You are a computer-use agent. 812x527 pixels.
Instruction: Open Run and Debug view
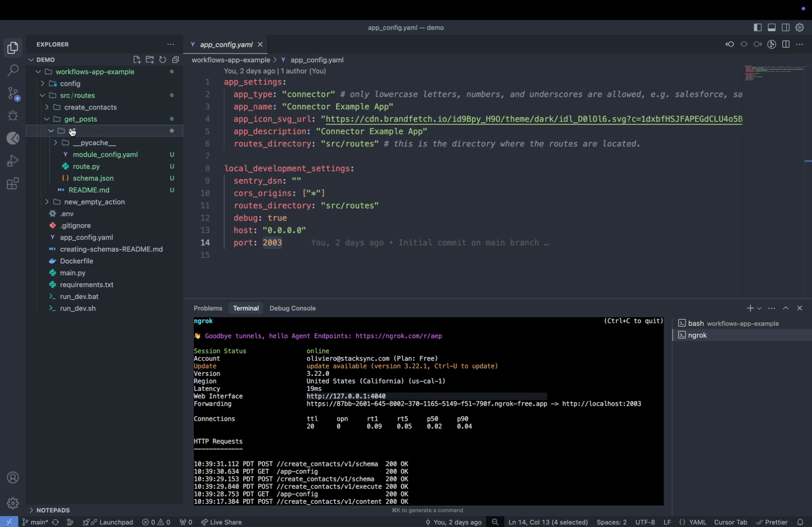[x=13, y=161]
